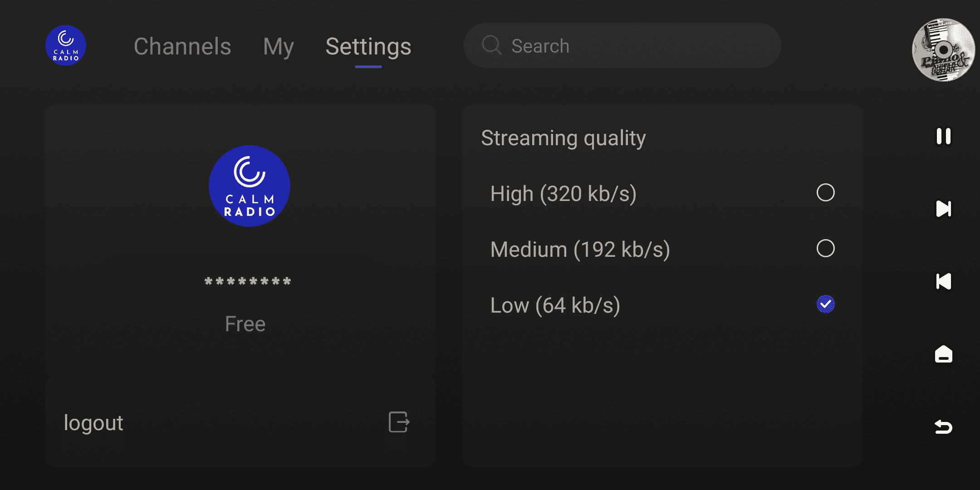Open now-playing album art thumbnail
The image size is (980, 490).
click(x=943, y=50)
